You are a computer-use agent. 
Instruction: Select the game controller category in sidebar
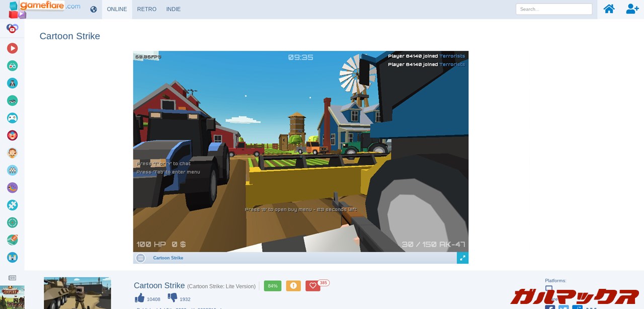[x=13, y=118]
